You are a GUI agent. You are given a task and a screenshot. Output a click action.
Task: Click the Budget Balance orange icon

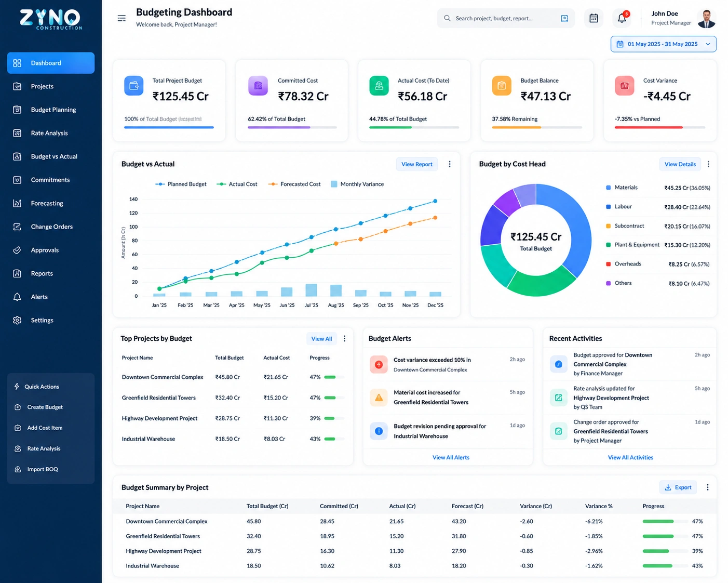coord(502,86)
